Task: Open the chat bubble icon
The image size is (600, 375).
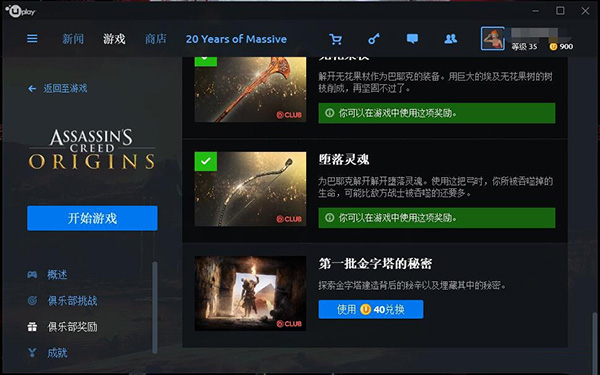Action: [x=412, y=39]
